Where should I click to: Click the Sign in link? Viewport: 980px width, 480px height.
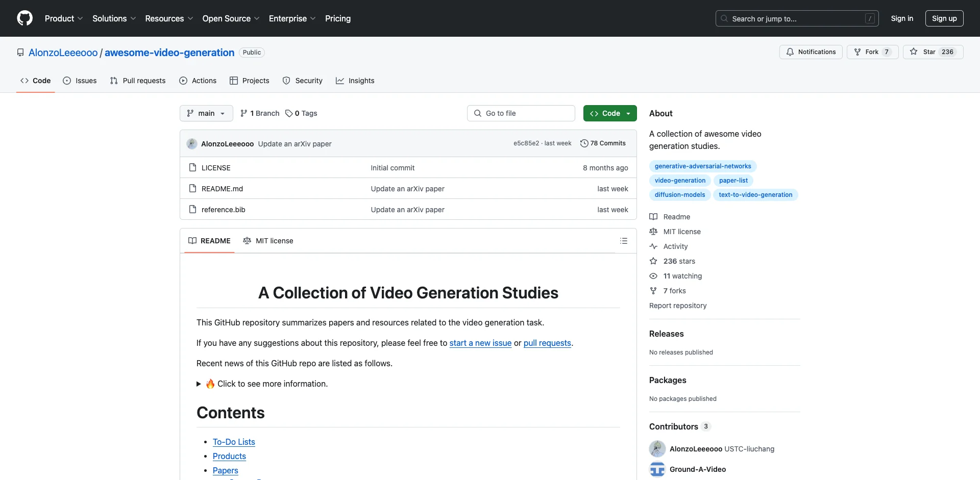[x=902, y=18]
